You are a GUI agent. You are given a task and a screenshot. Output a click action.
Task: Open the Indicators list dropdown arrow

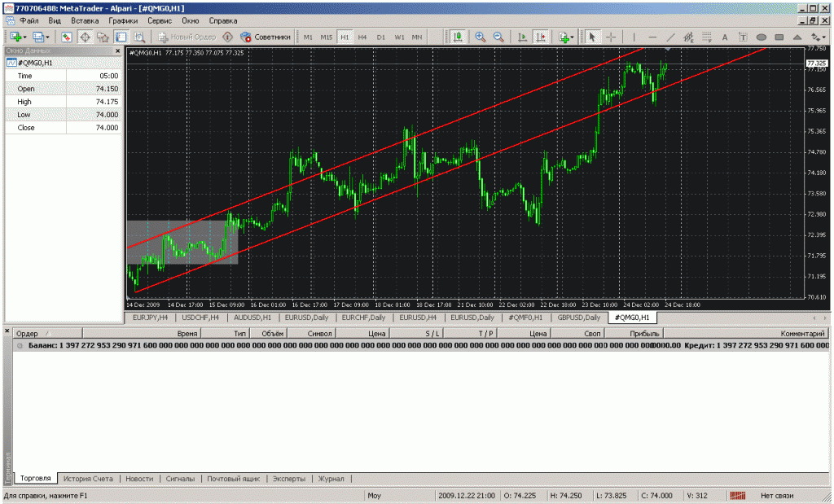[573, 37]
